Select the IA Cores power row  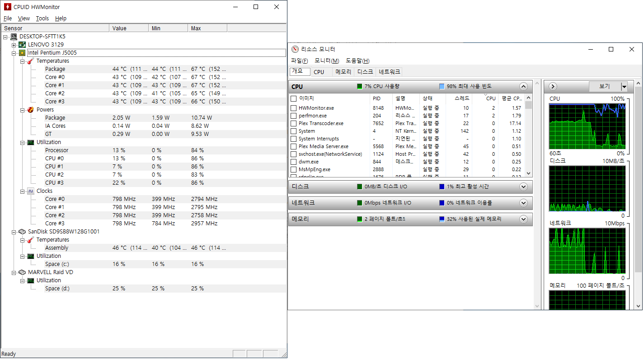(x=143, y=126)
